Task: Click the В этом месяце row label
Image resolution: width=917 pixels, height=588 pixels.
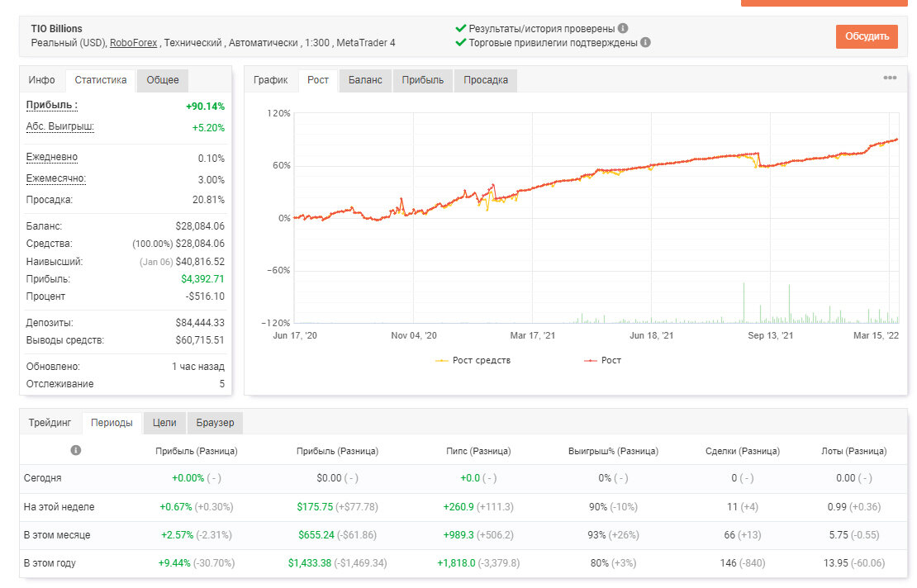Action: [x=57, y=535]
